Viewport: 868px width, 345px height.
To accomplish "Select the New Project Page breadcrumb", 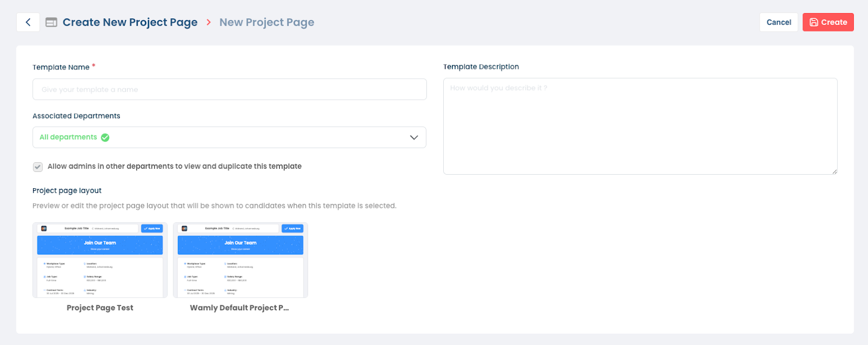I will [x=266, y=22].
